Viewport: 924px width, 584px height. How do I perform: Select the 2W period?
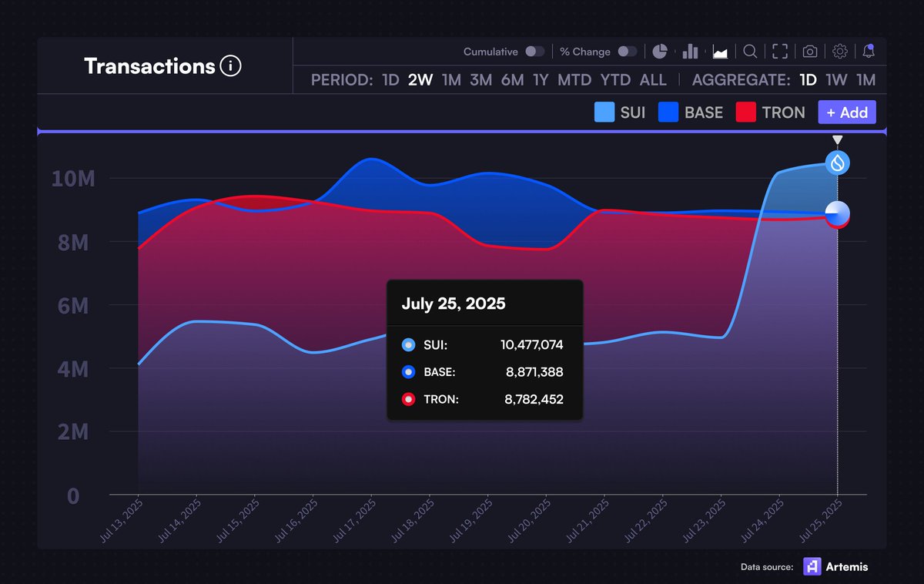tap(420, 80)
